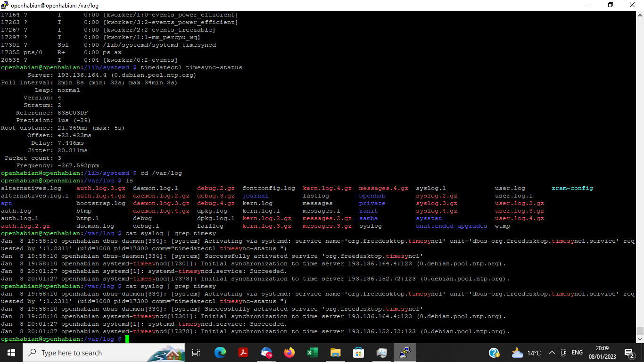
Task: Click the help icon in system tray
Action: [x=494, y=353]
